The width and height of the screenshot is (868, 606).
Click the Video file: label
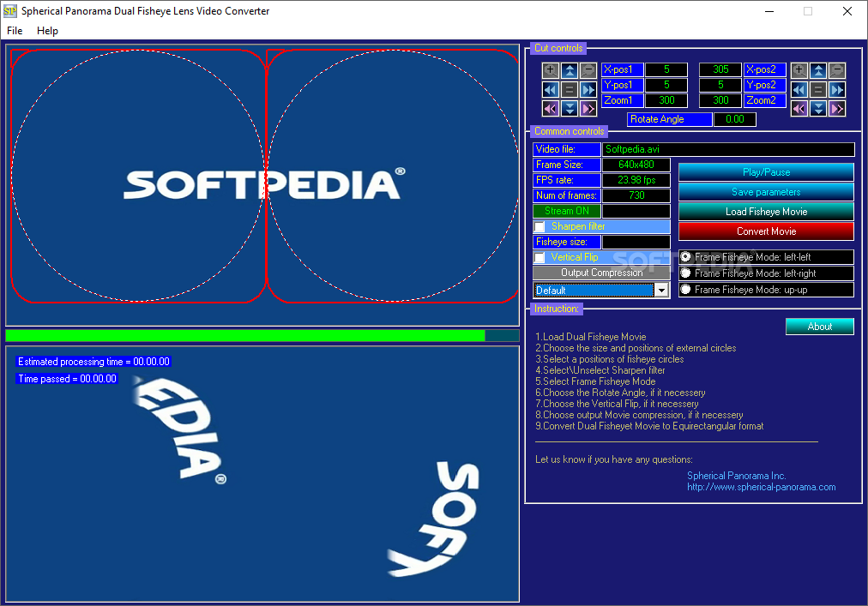567,149
